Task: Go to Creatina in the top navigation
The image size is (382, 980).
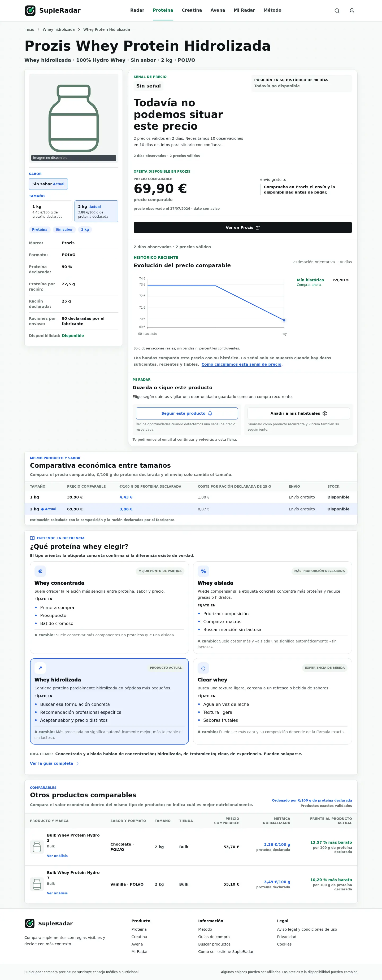Action: tap(192, 10)
